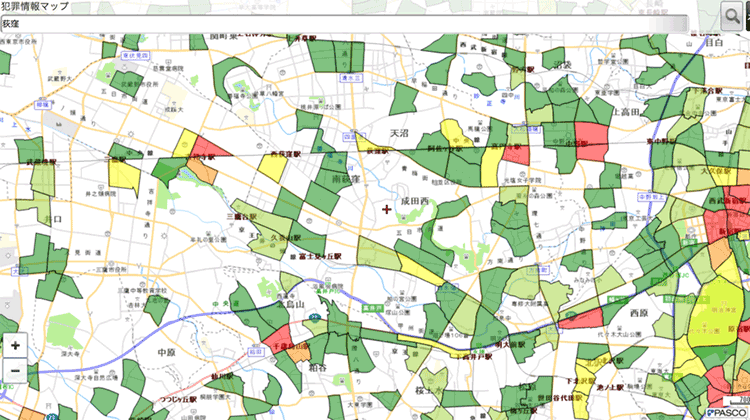Click the 千歳烏山駅 station marker
This screenshot has width=750, height=420.
click(x=291, y=345)
